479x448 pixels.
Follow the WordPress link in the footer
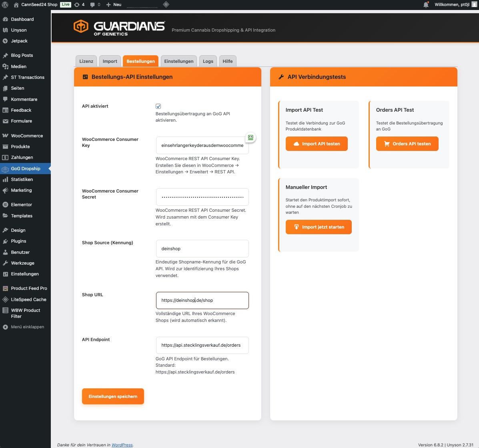point(122,445)
